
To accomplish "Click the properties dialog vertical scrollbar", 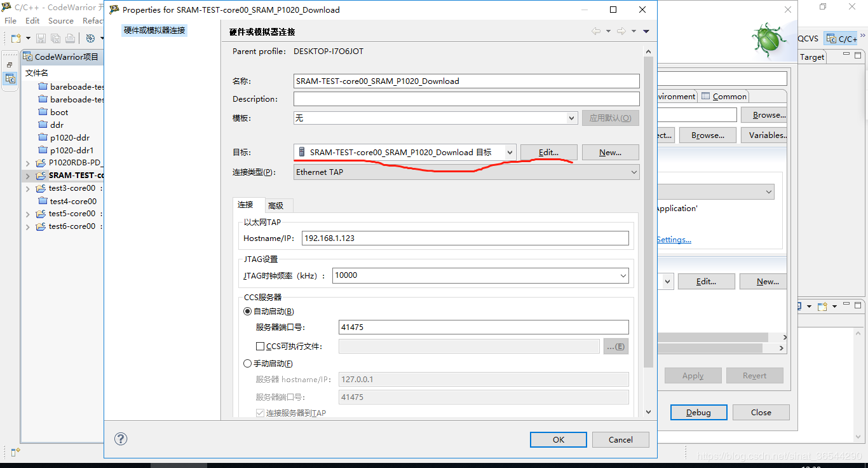I will click(648, 210).
